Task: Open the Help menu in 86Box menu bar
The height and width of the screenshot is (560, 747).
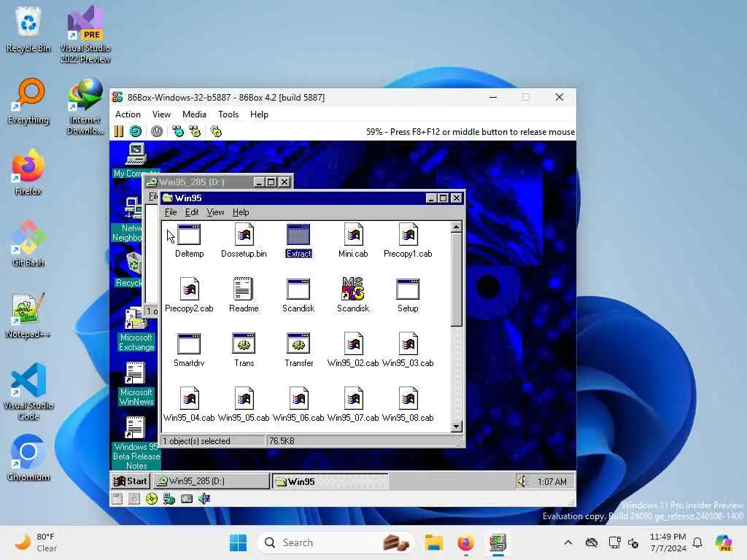Action: (x=259, y=114)
